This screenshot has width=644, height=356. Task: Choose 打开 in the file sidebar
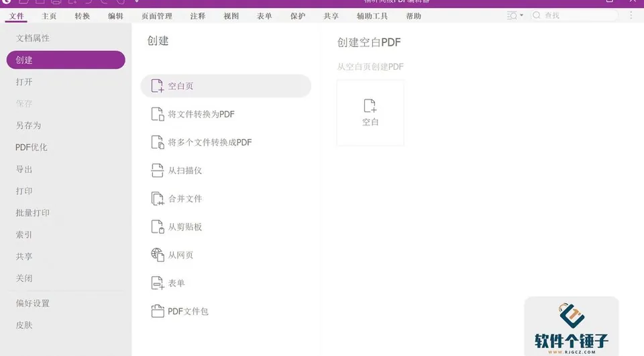[66, 82]
